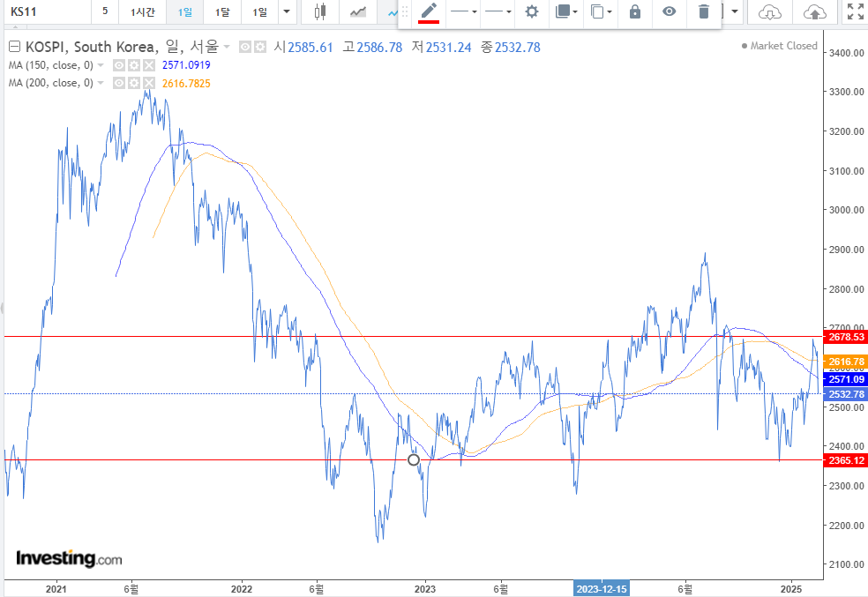Expand dropdown arrow next to KOSPI 서울 title
Viewport: 868px width, 597px height.
point(227,47)
